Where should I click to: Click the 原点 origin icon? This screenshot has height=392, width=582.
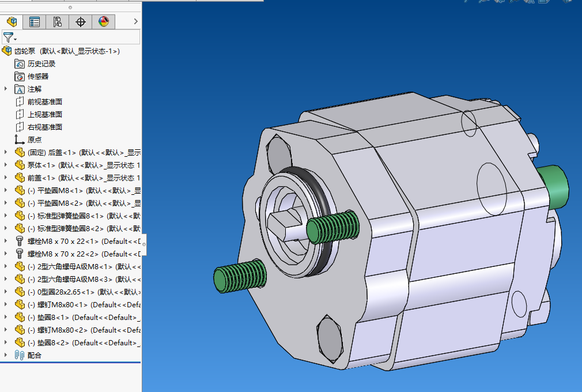(x=20, y=140)
